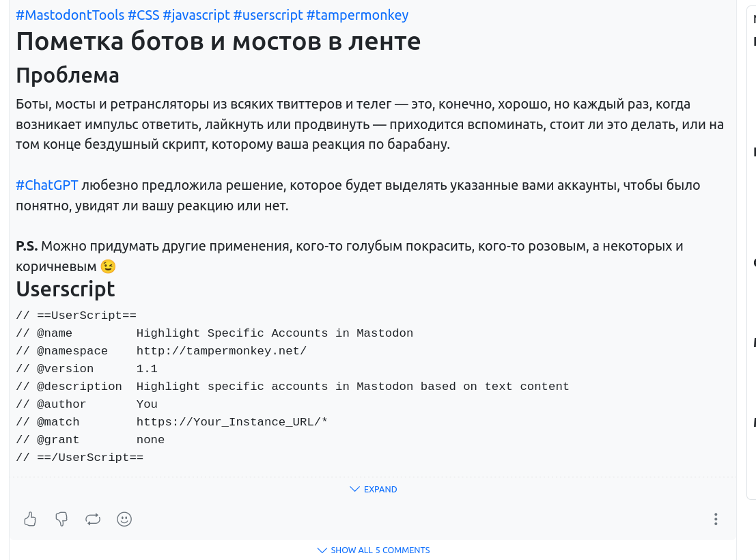Image resolution: width=756 pixels, height=560 pixels.
Task: Follow the #javascript hashtag link
Action: pos(196,15)
